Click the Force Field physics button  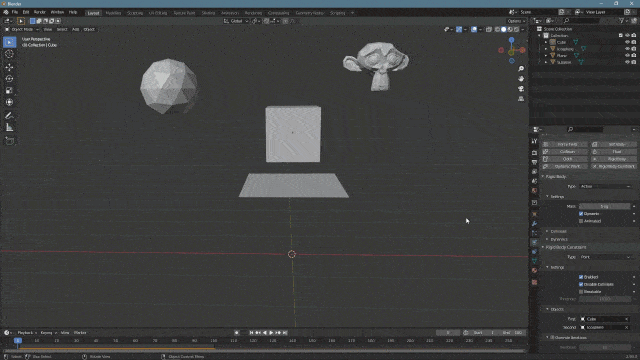pos(565,144)
